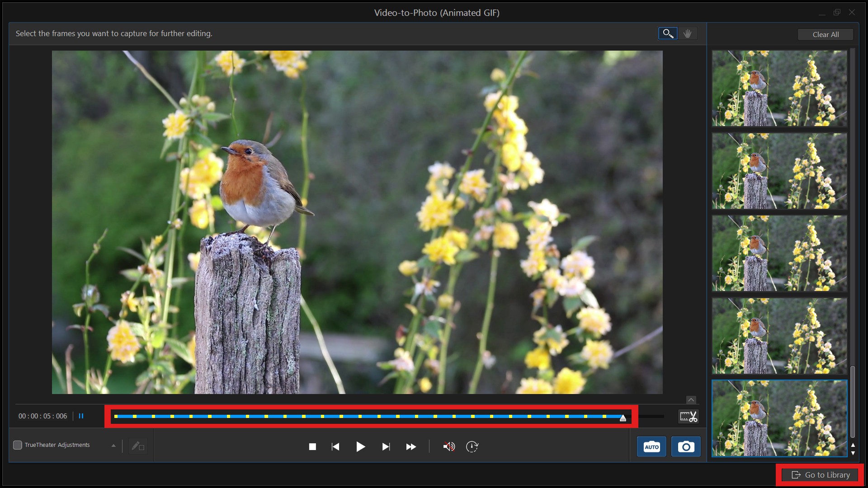Select the highlighted last frame thumbnail
The height and width of the screenshot is (488, 868).
click(779, 418)
